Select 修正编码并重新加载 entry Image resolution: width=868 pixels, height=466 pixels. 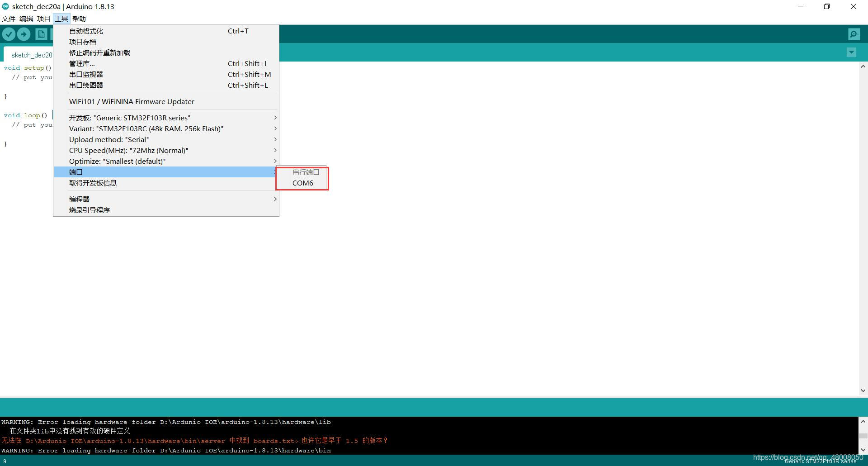[x=166, y=52]
